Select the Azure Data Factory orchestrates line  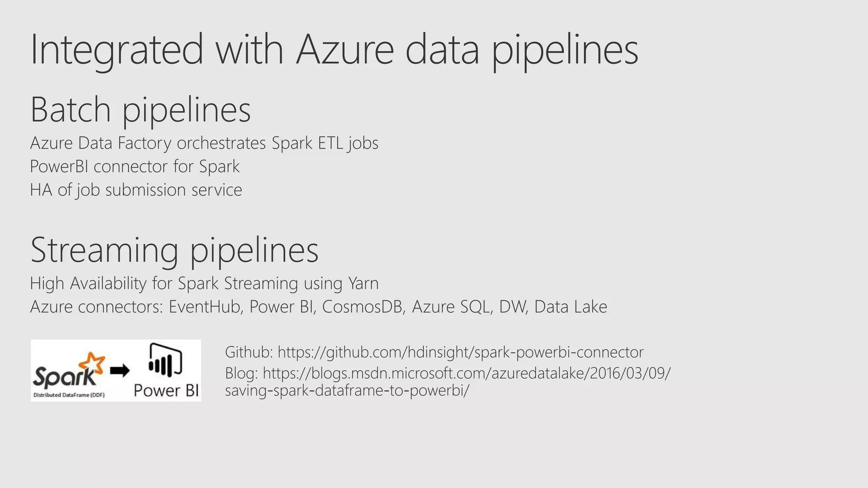(x=204, y=143)
